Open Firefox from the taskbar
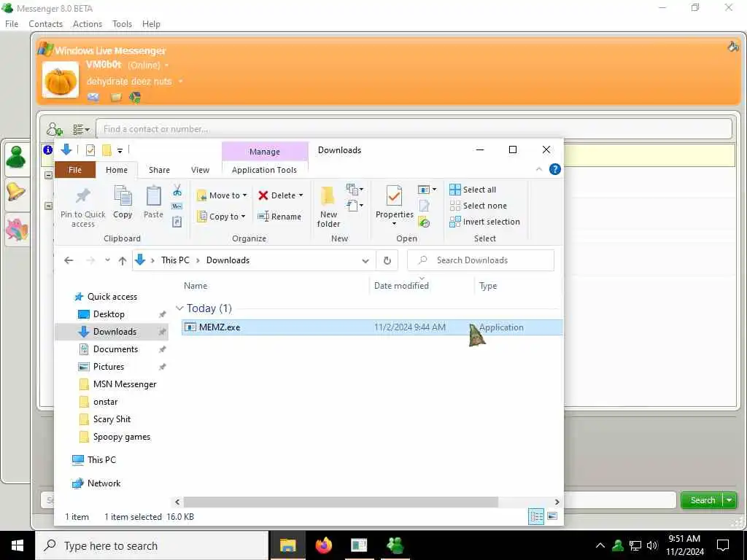Image resolution: width=747 pixels, height=560 pixels. coord(323,545)
